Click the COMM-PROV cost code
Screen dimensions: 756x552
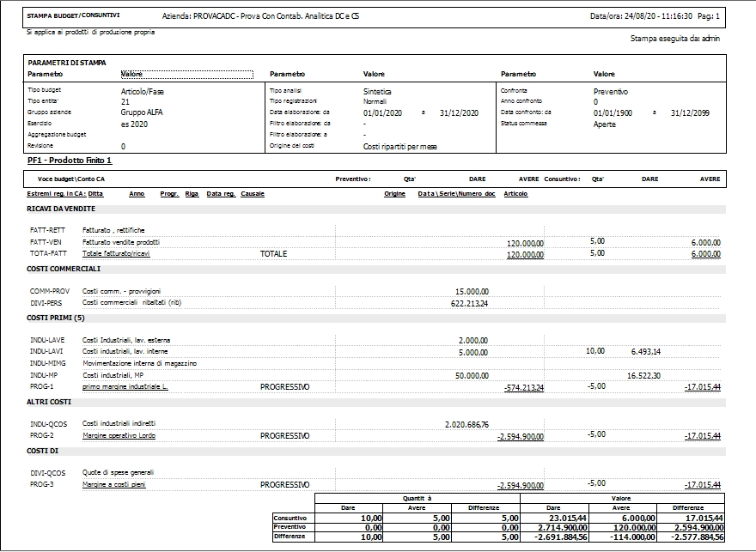(x=49, y=291)
